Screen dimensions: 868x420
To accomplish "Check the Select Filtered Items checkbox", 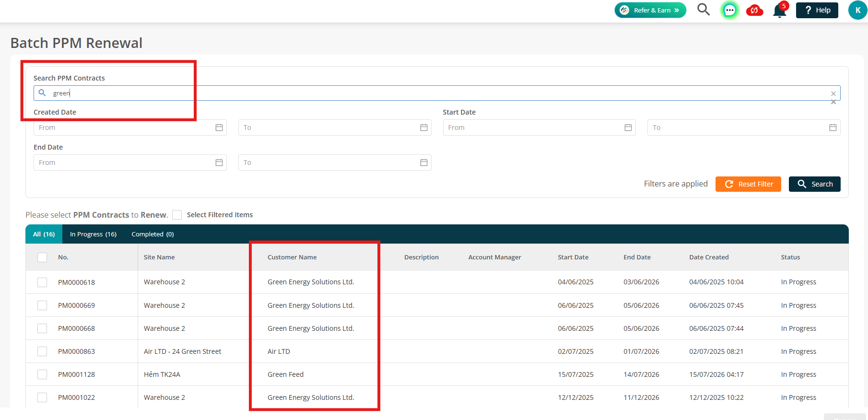I will 177,215.
